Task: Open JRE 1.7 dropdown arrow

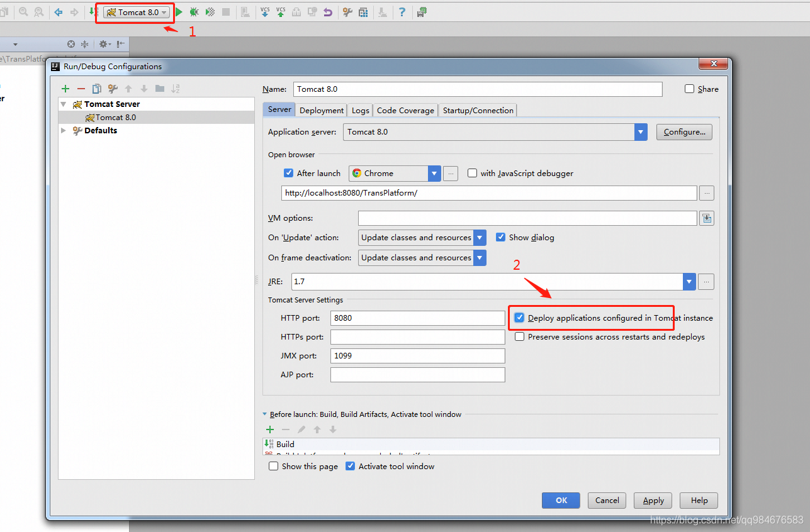Action: pos(689,282)
